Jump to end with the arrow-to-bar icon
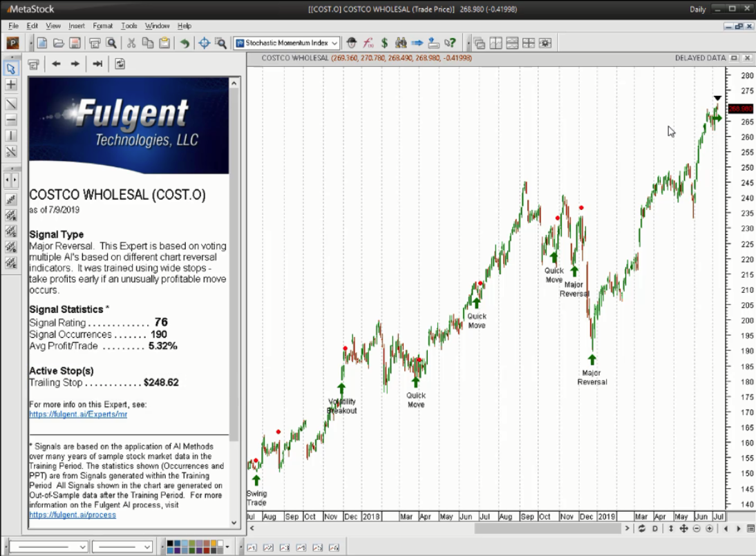Viewport: 756px width, 556px height. pyautogui.click(x=97, y=64)
